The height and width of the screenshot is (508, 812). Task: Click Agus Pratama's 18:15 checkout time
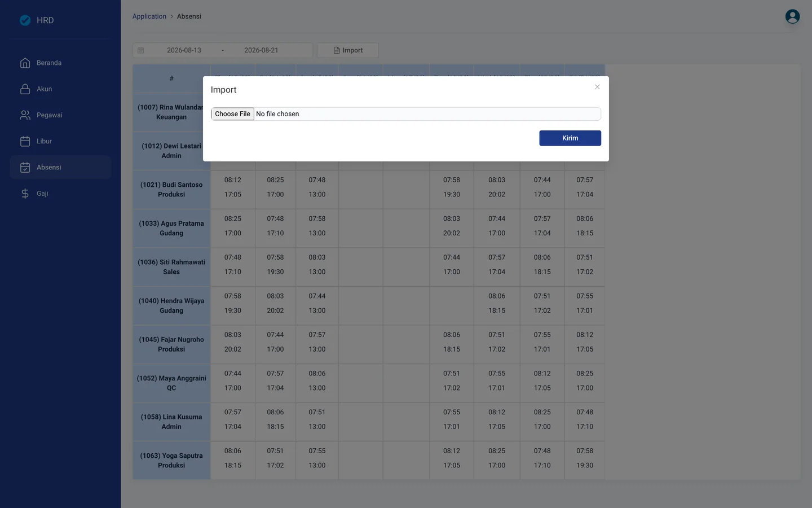pyautogui.click(x=585, y=233)
